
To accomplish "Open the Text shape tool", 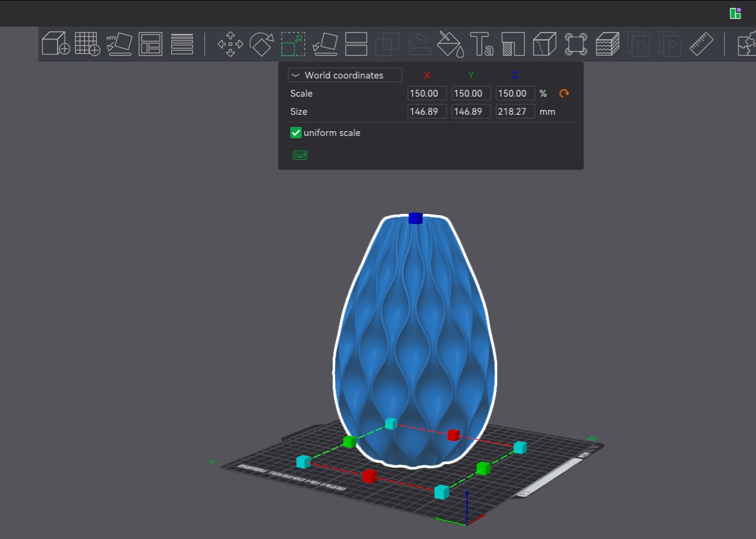I will tap(481, 44).
